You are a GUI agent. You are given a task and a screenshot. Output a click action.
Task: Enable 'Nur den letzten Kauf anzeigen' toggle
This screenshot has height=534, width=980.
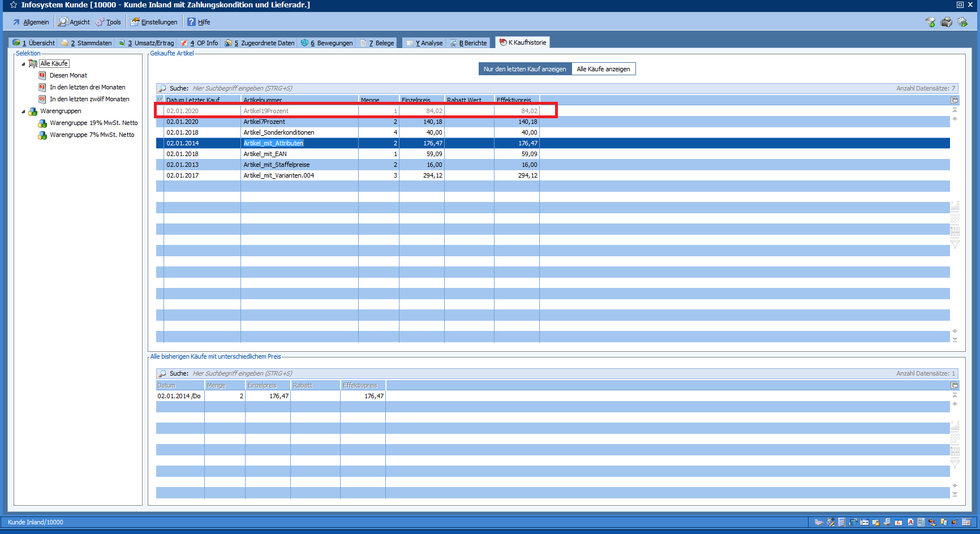click(525, 69)
